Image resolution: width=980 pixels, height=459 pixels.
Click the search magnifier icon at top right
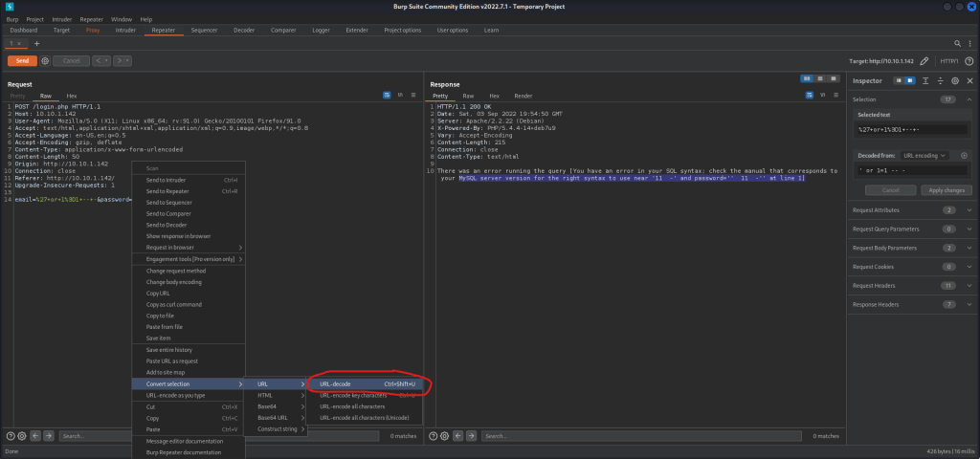click(x=957, y=43)
